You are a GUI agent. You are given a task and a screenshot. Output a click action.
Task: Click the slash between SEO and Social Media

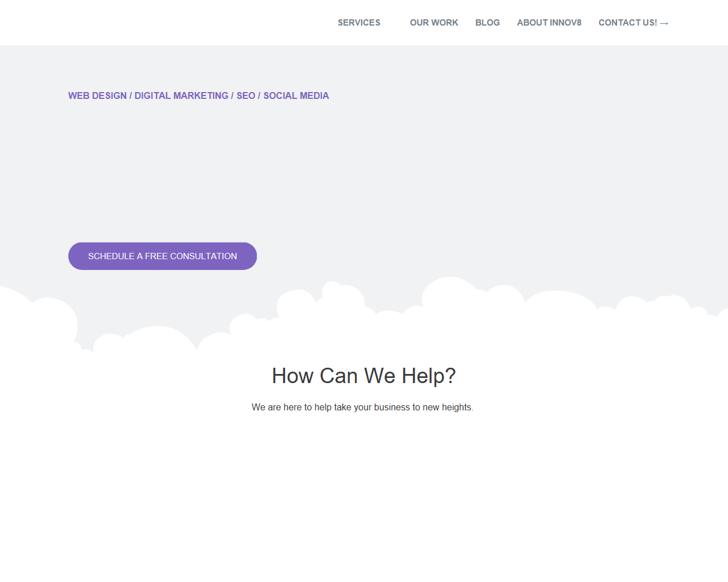(x=259, y=95)
